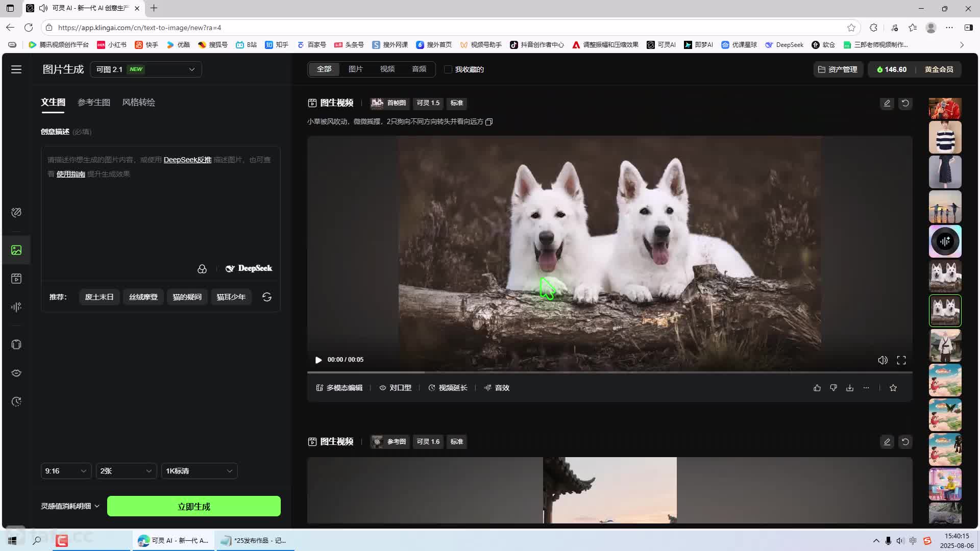Expand the 9:16 aspect ratio dropdown
The width and height of the screenshot is (980, 551).
[x=66, y=471]
